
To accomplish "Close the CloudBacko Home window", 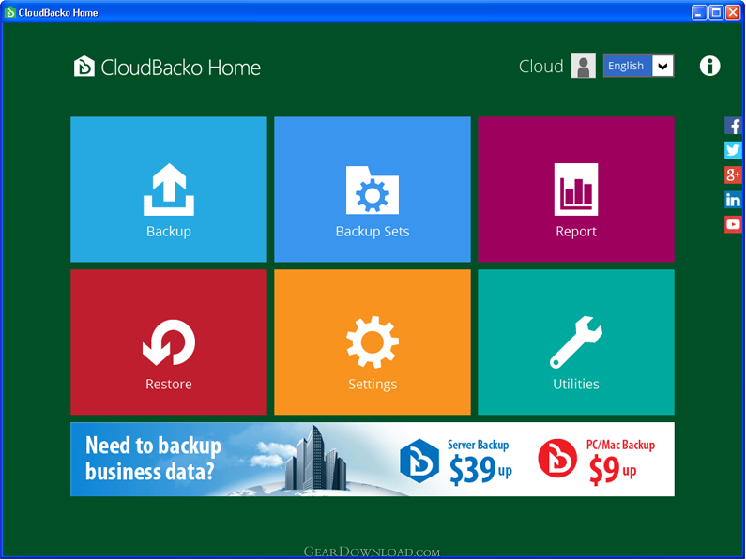I will click(733, 12).
